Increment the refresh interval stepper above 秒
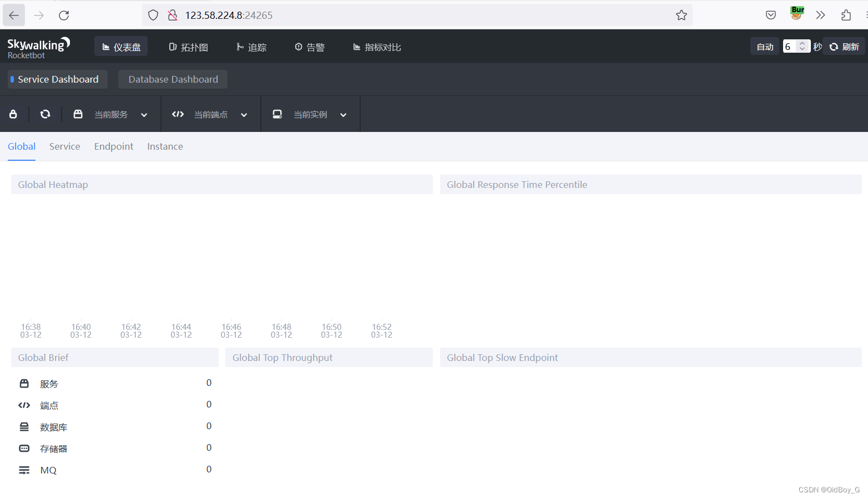The width and height of the screenshot is (868, 499). pyautogui.click(x=803, y=43)
